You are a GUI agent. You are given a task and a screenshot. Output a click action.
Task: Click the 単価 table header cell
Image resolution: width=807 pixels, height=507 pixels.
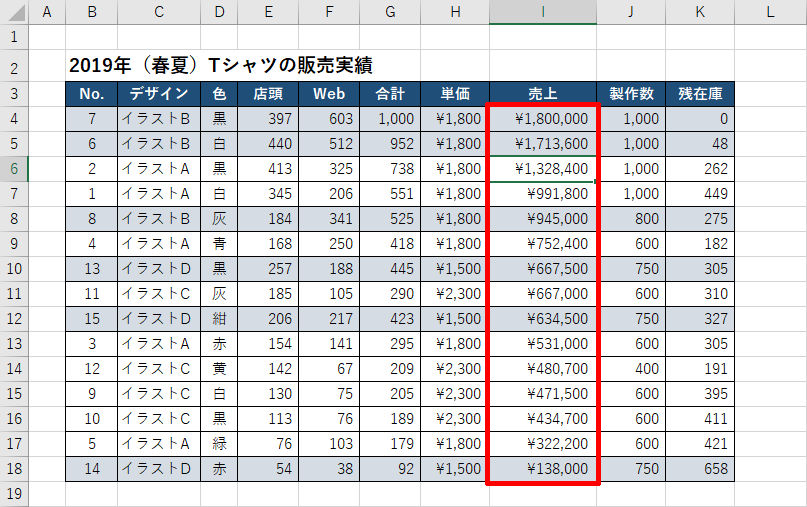click(x=454, y=94)
